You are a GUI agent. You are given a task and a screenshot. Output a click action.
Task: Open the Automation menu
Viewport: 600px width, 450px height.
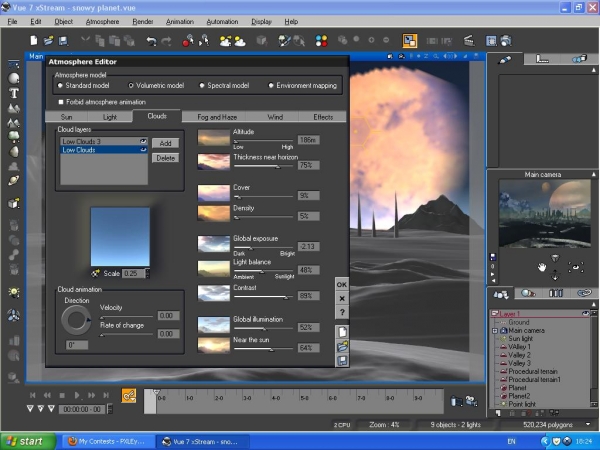pyautogui.click(x=222, y=21)
